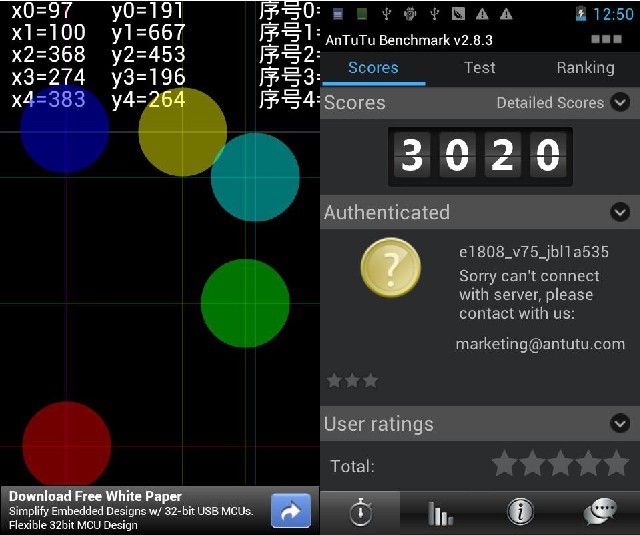
Task: Open the info icon in bottom bar
Action: (x=520, y=511)
